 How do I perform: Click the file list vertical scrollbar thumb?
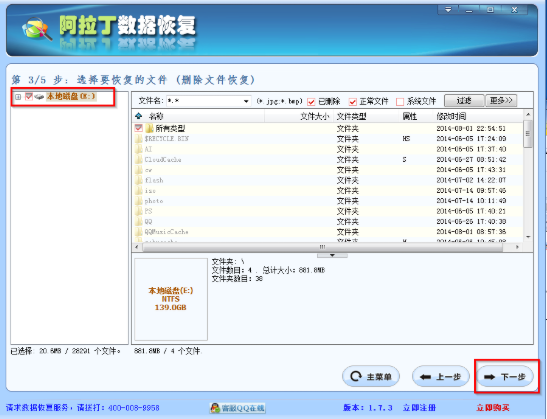528,134
